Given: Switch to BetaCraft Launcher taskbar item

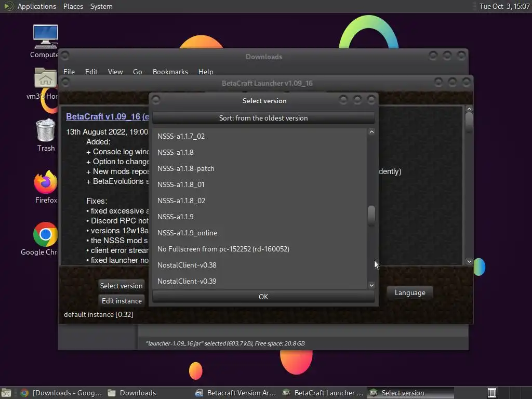Looking at the screenshot, I should 323,393.
